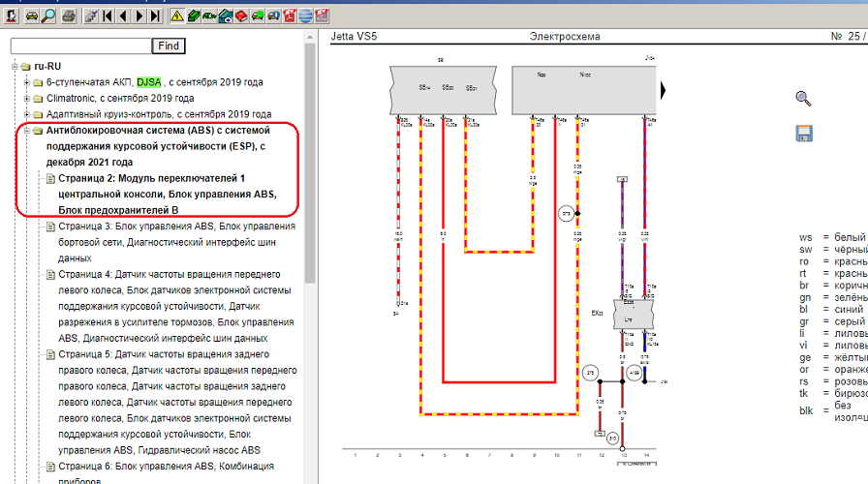
Task: Click tree panel scrollbar up arrow
Action: [x=310, y=37]
